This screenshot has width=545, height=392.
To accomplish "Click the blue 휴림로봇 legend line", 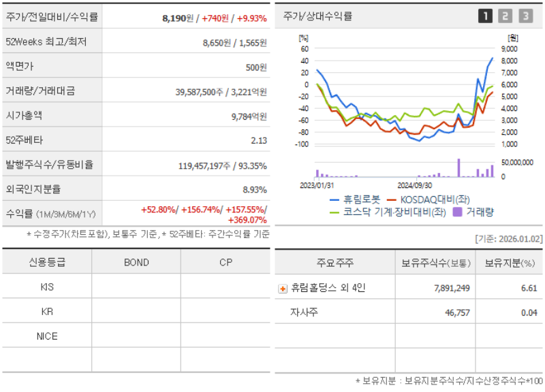I will click(334, 200).
